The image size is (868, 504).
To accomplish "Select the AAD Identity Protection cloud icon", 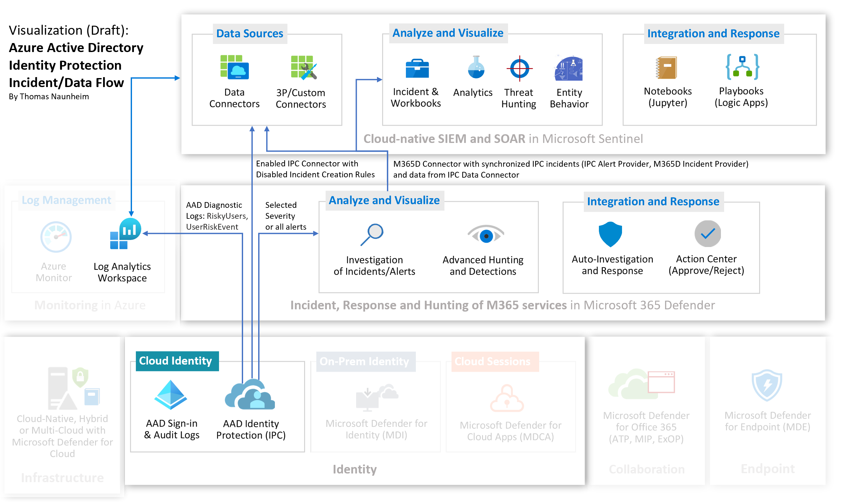I will pos(250,394).
